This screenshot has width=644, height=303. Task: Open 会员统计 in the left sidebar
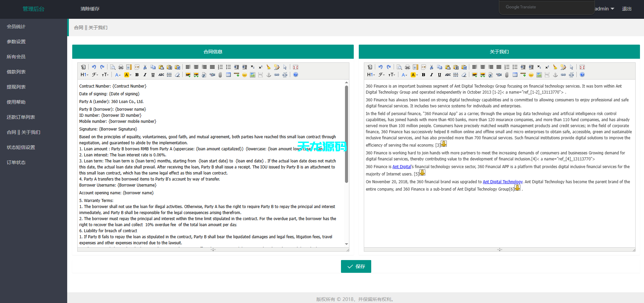pyautogui.click(x=16, y=27)
